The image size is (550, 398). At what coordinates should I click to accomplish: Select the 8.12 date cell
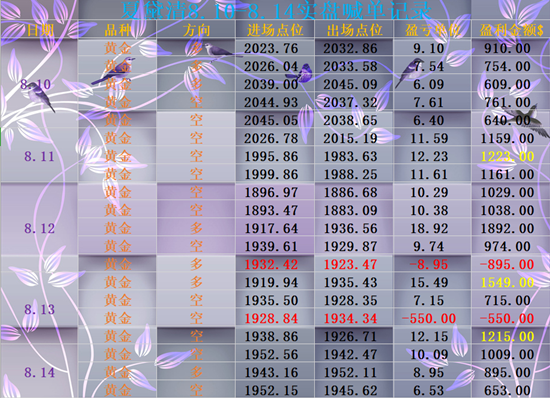click(39, 229)
